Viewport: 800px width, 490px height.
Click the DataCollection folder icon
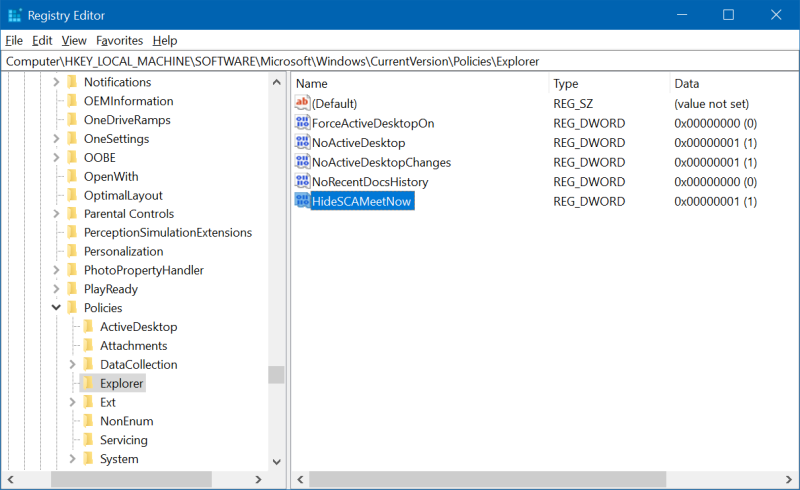(x=88, y=364)
